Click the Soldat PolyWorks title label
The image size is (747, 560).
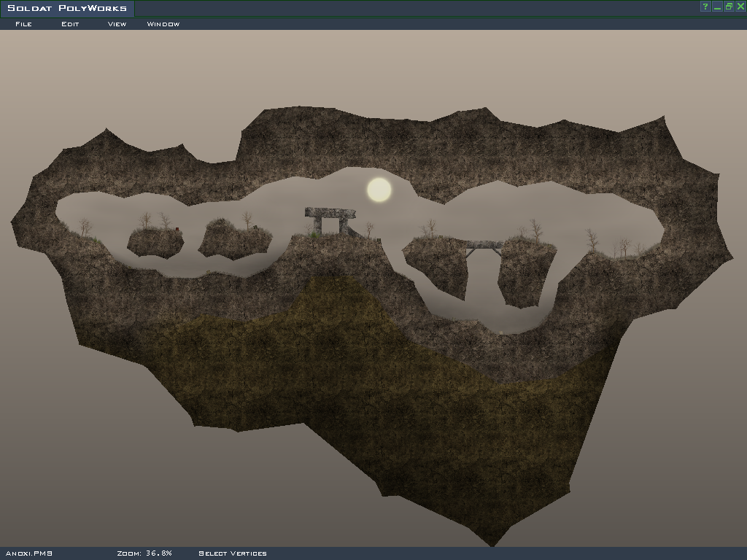click(67, 9)
